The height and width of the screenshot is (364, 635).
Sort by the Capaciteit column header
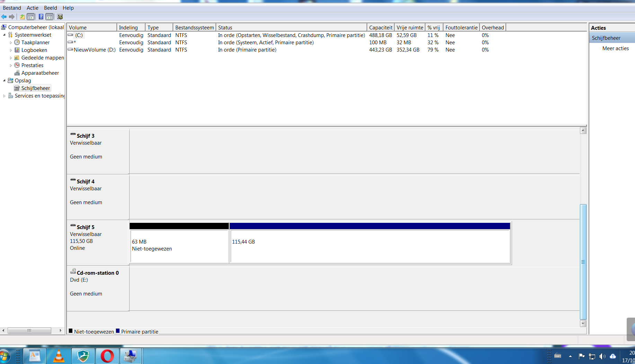[381, 27]
